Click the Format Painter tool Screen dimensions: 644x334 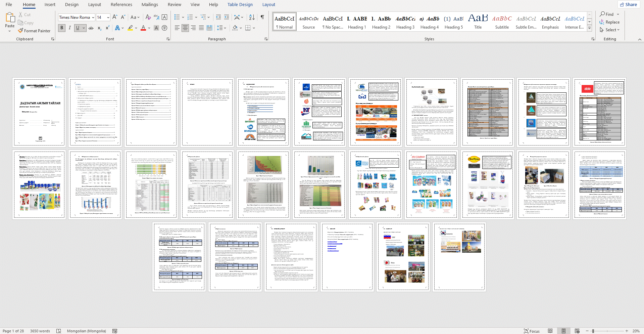click(34, 31)
